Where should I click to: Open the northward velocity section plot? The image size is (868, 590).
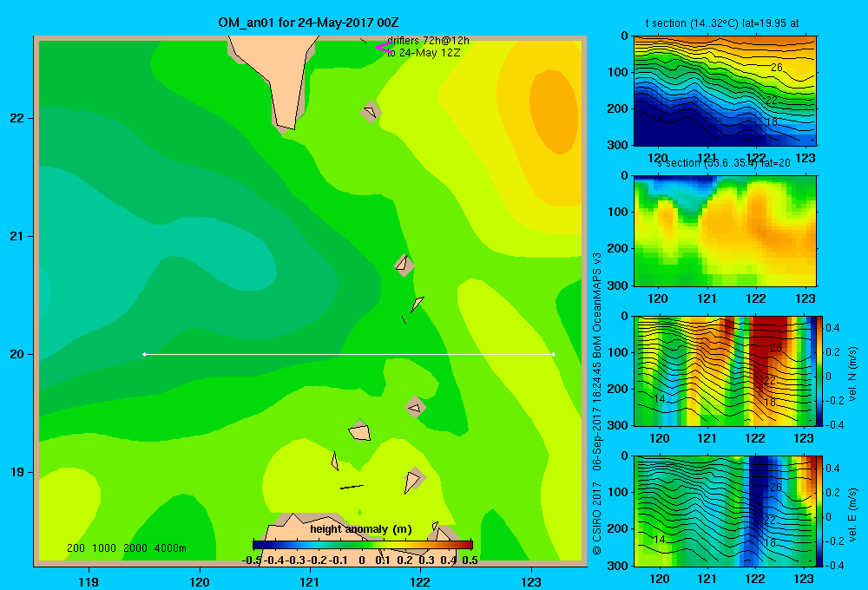pyautogui.click(x=725, y=370)
